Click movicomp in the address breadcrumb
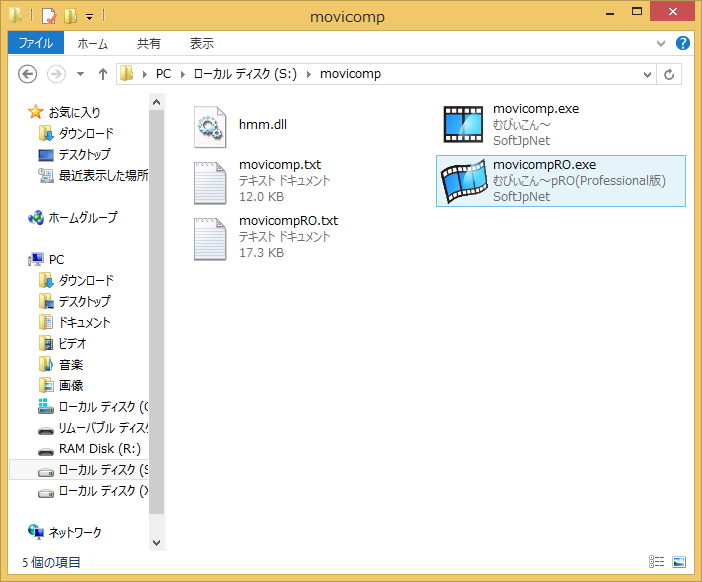The width and height of the screenshot is (702, 582). click(350, 74)
